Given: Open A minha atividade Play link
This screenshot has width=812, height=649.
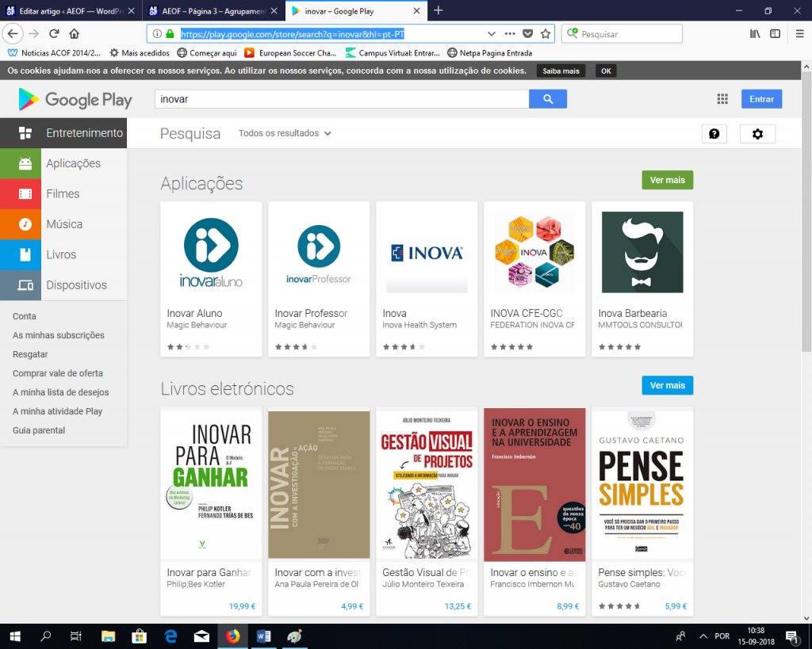Looking at the screenshot, I should 57,411.
